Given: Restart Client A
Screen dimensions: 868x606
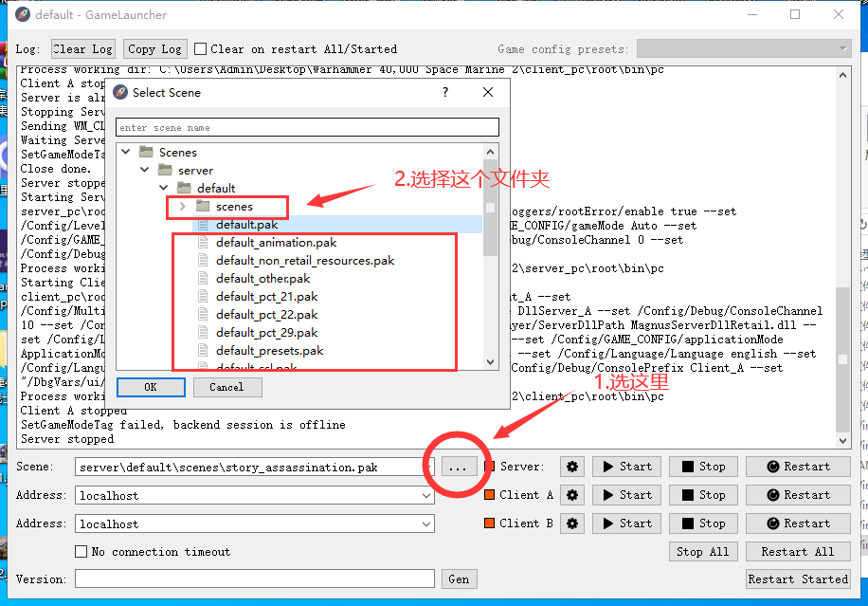Looking at the screenshot, I should click(798, 495).
